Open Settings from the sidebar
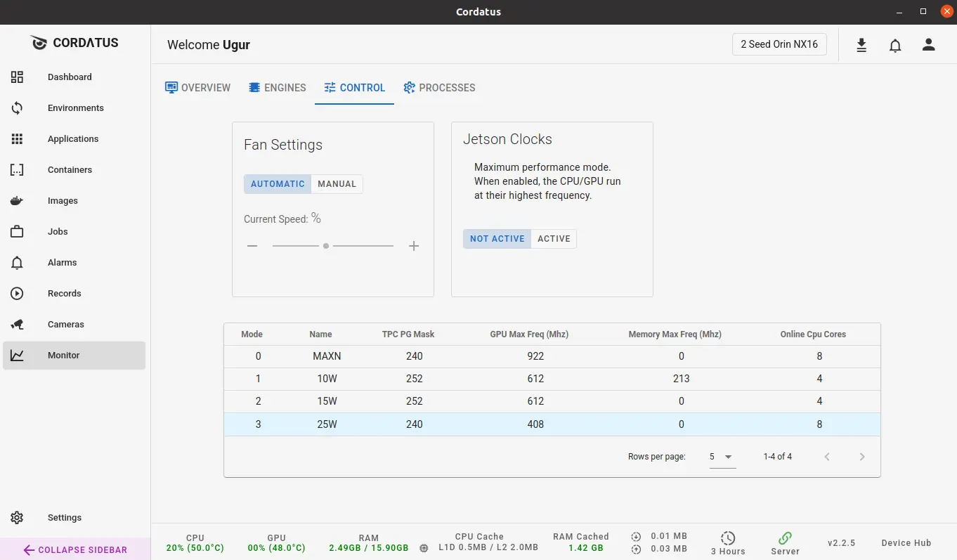The image size is (957, 560). 64,518
